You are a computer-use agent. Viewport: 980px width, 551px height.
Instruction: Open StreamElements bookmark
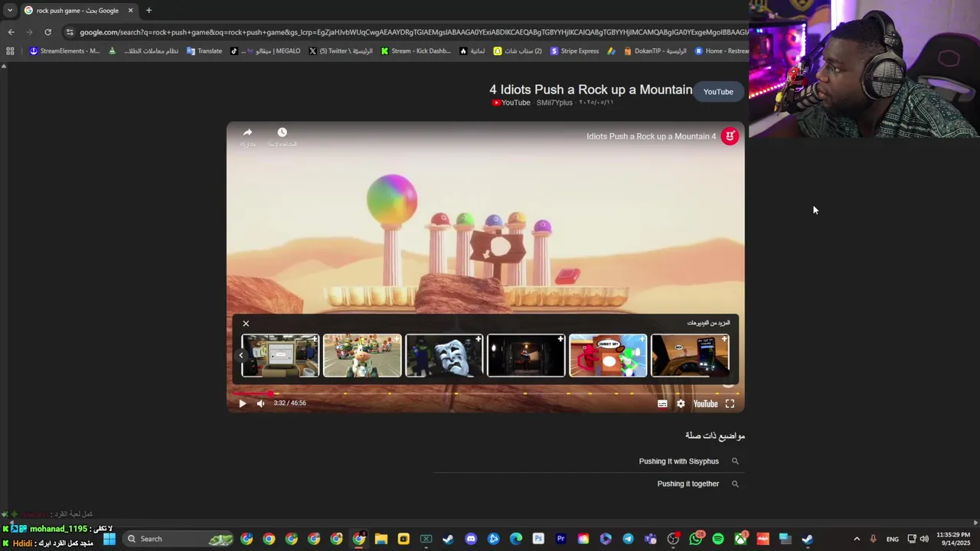pos(64,51)
